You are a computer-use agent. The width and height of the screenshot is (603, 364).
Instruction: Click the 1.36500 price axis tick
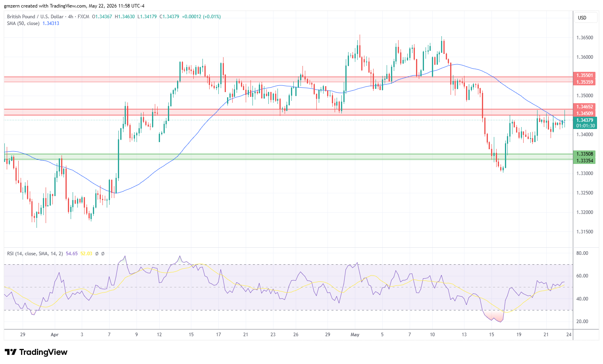pos(585,38)
